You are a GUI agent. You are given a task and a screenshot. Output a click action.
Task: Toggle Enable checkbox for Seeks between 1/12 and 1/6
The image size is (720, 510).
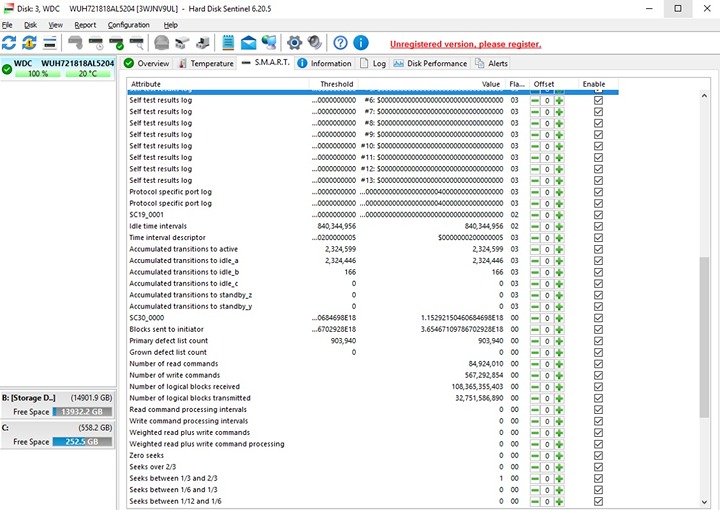(x=598, y=501)
